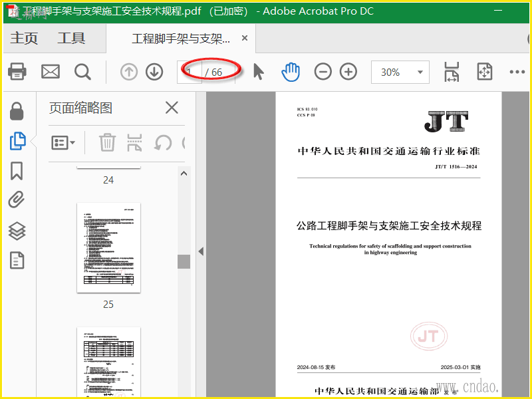Screen dimensions: 532x399
Task: Close the 页面缩略图 panel
Action: tap(172, 108)
